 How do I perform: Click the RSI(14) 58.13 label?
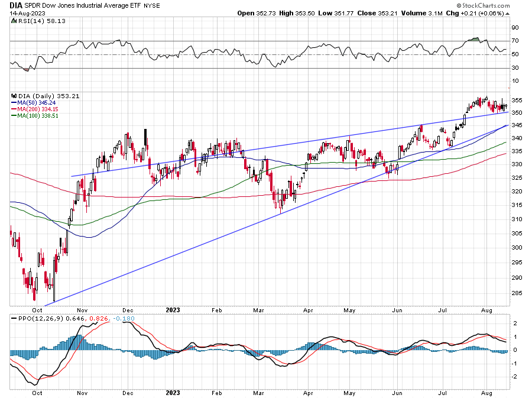point(41,21)
